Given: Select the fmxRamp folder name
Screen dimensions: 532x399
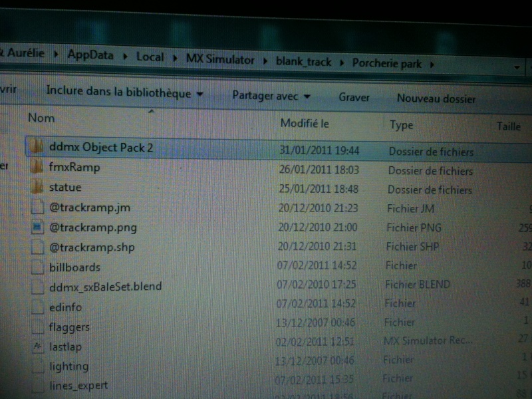Looking at the screenshot, I should tap(74, 168).
